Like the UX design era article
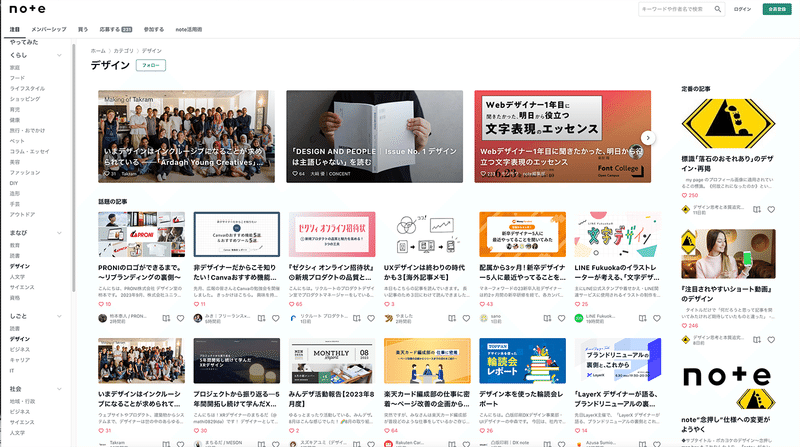This screenshot has height=447, width=800. [466, 318]
